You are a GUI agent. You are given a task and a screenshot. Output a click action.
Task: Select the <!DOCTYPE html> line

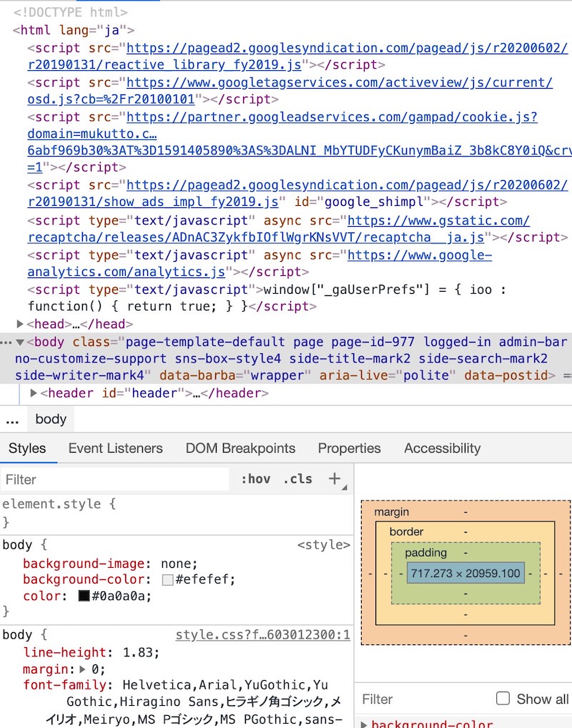[x=70, y=12]
